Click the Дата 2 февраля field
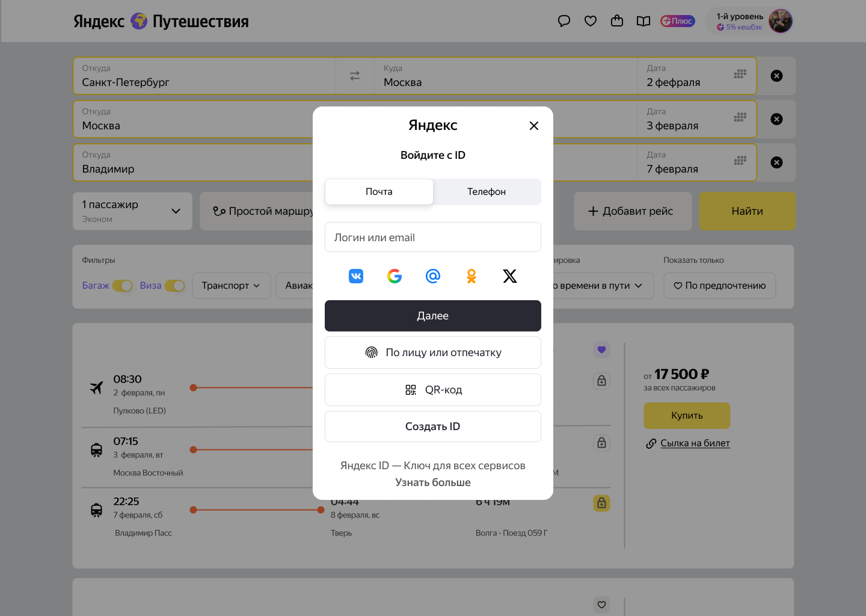This screenshot has width=866, height=616. [696, 76]
